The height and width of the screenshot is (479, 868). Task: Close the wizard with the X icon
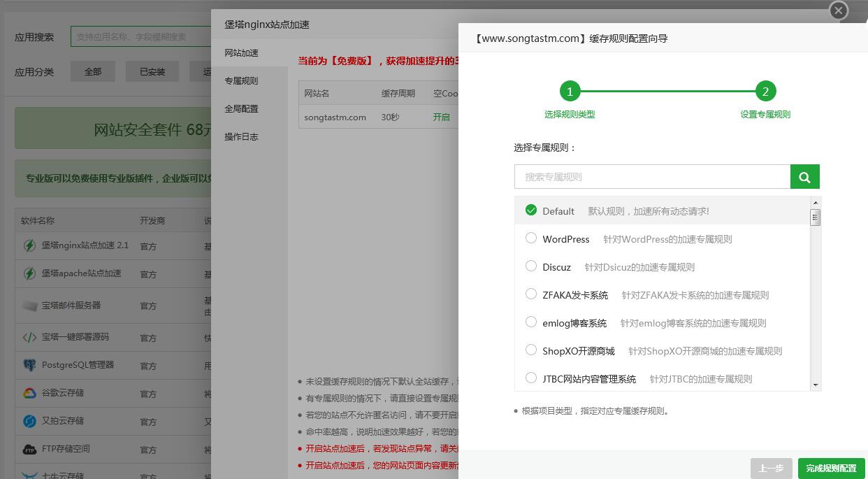click(x=839, y=10)
